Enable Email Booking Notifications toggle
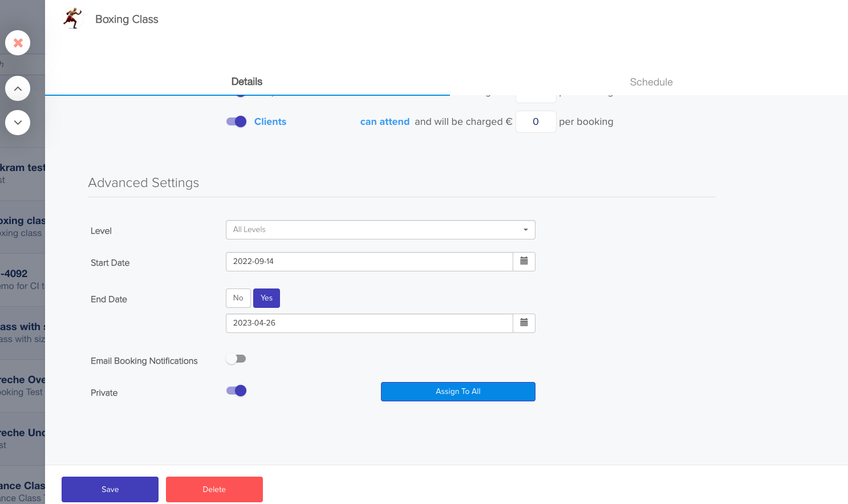The height and width of the screenshot is (504, 848). (236, 359)
